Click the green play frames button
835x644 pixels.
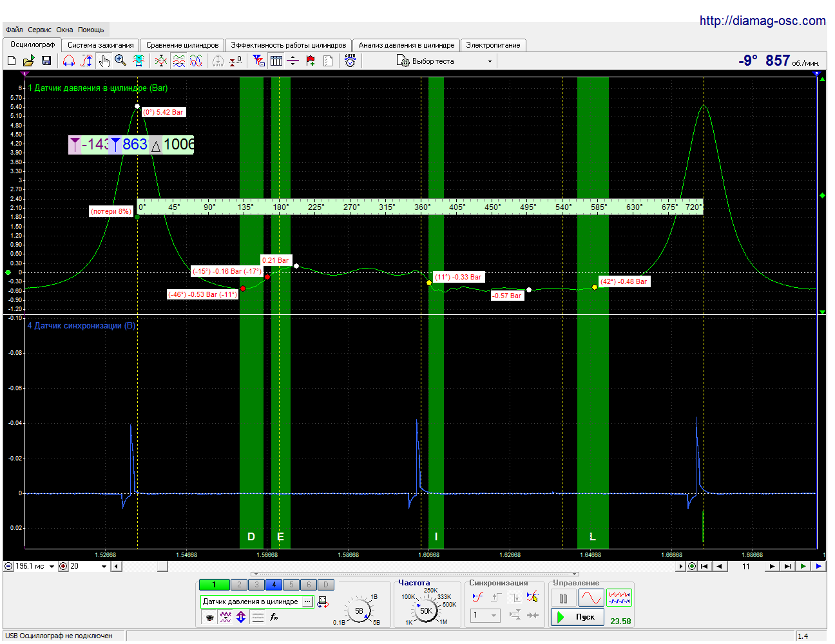(x=803, y=567)
